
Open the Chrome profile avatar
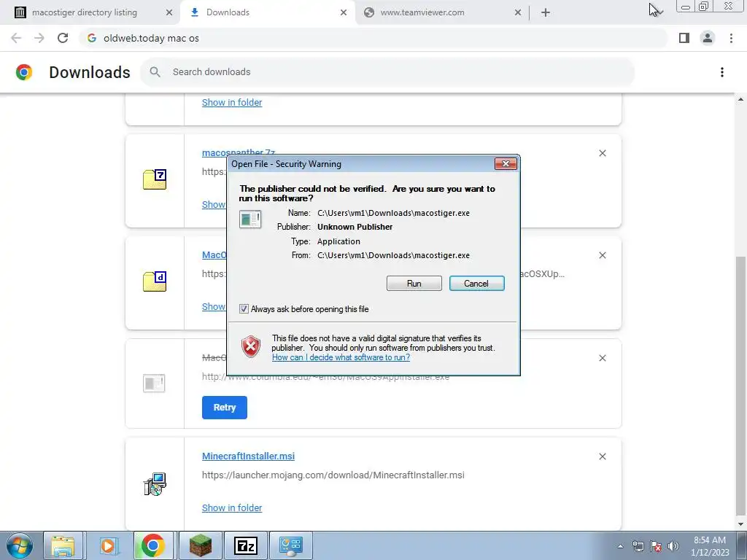(x=708, y=38)
